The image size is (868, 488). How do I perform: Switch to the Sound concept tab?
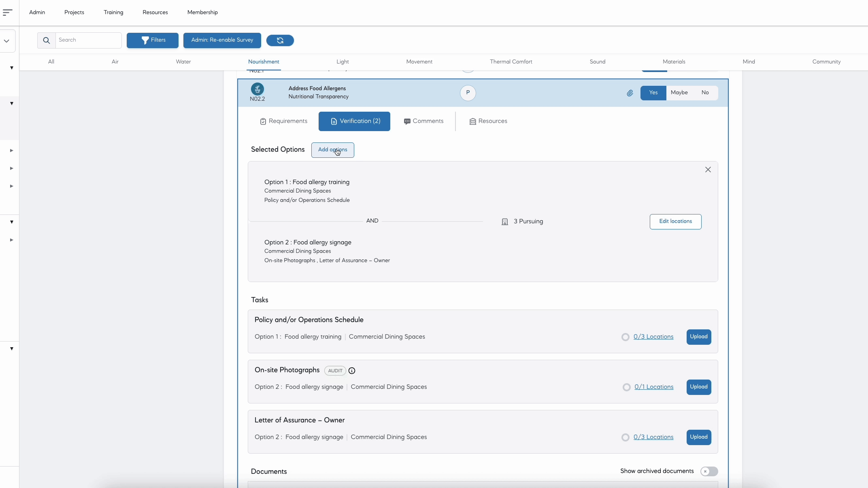(597, 62)
